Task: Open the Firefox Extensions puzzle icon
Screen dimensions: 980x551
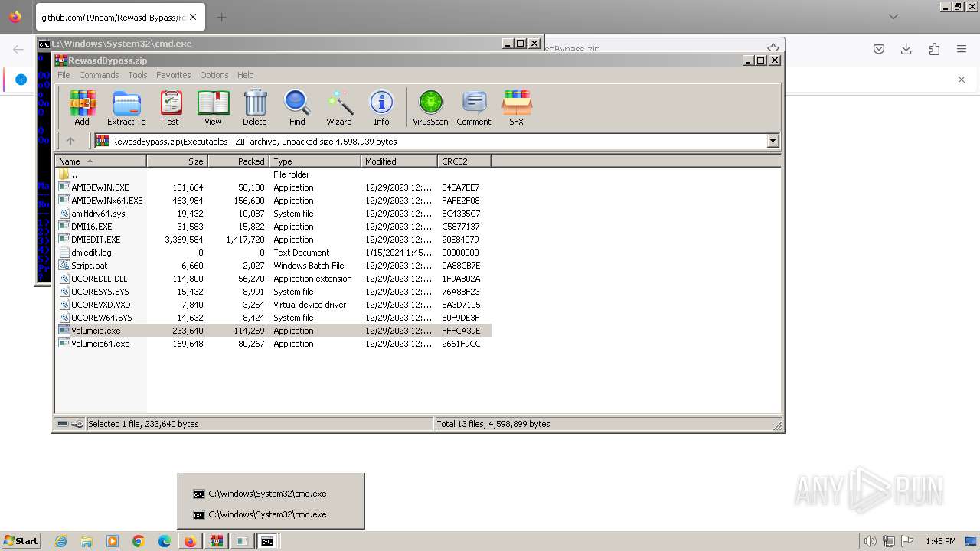Action: [x=934, y=49]
